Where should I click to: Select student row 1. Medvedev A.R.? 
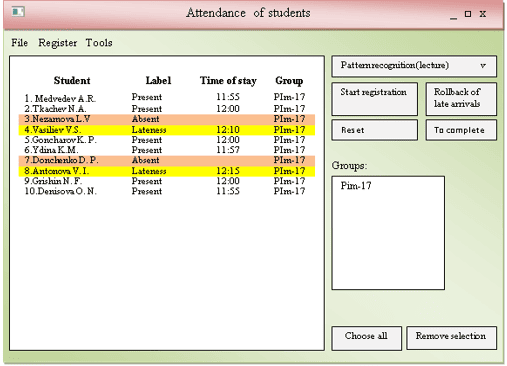tap(167, 98)
